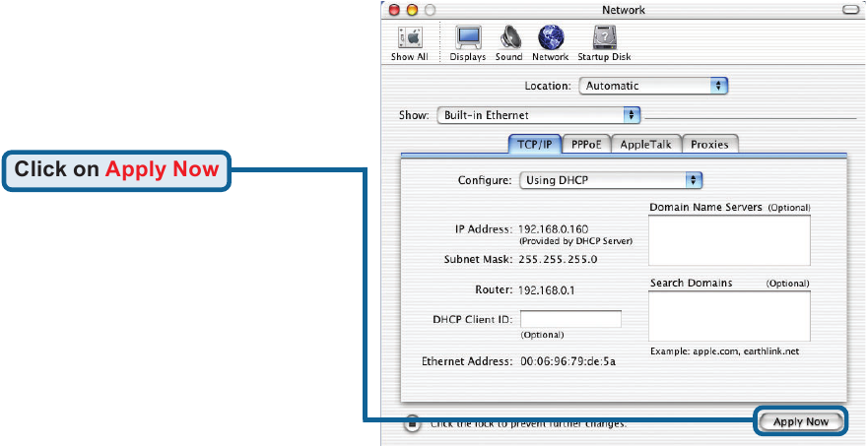Select the AppleTalk tab
868x446 pixels.
645,144
